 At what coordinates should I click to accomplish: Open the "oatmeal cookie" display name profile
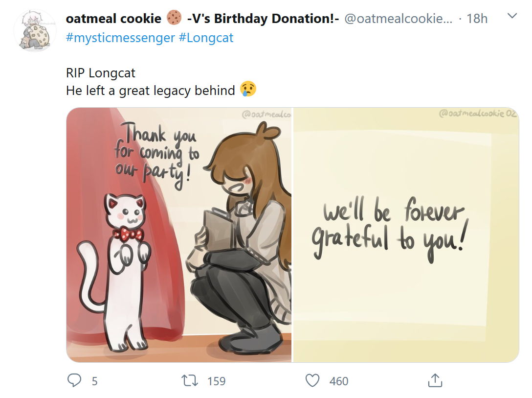113,19
